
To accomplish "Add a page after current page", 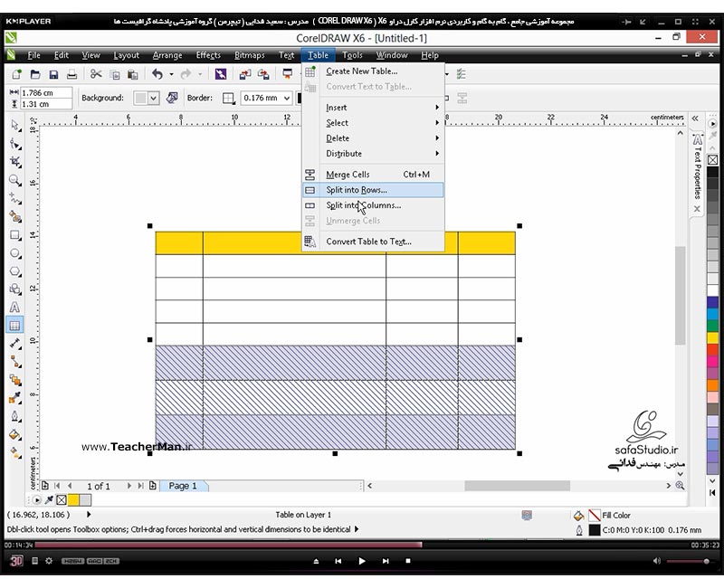I will (x=152, y=486).
